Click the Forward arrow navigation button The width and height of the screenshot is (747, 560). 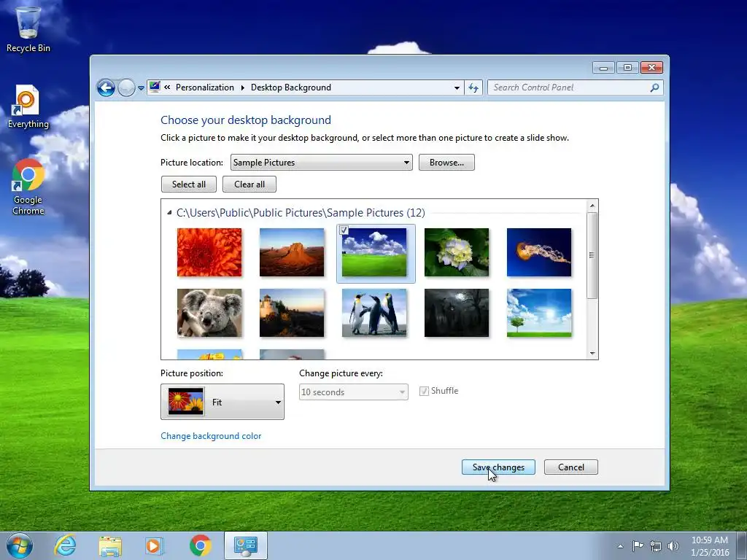pyautogui.click(x=126, y=87)
